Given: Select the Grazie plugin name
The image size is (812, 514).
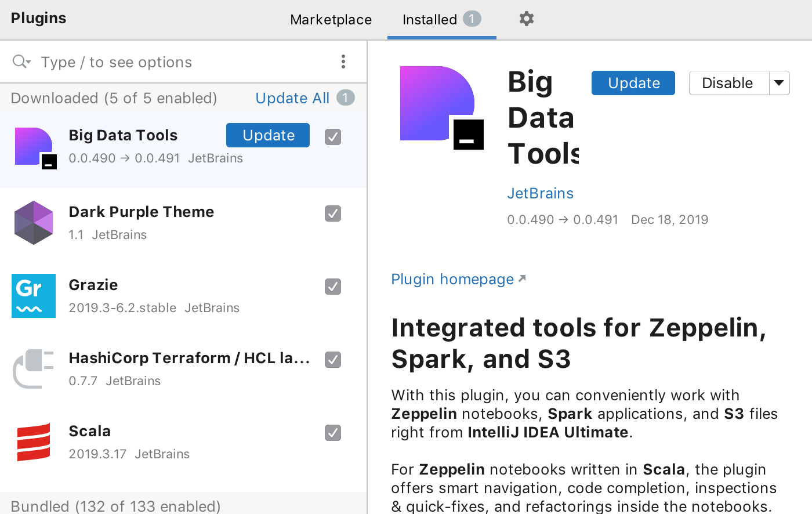Looking at the screenshot, I should [x=93, y=285].
